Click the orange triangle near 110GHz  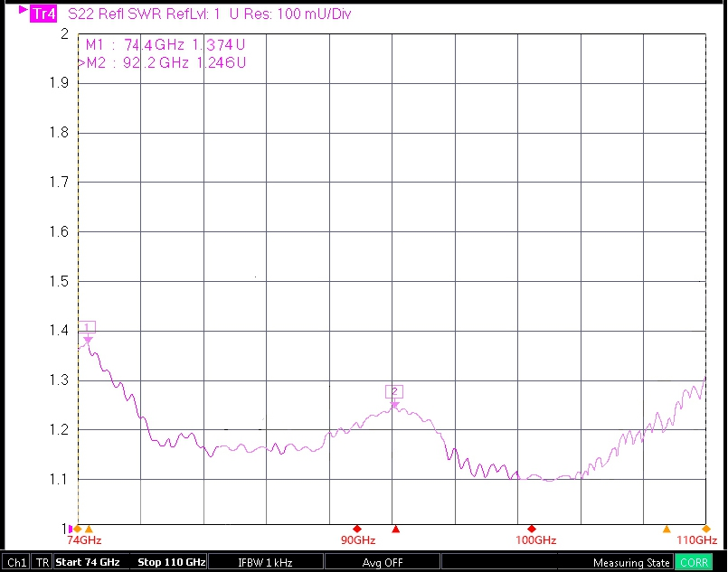pos(667,529)
